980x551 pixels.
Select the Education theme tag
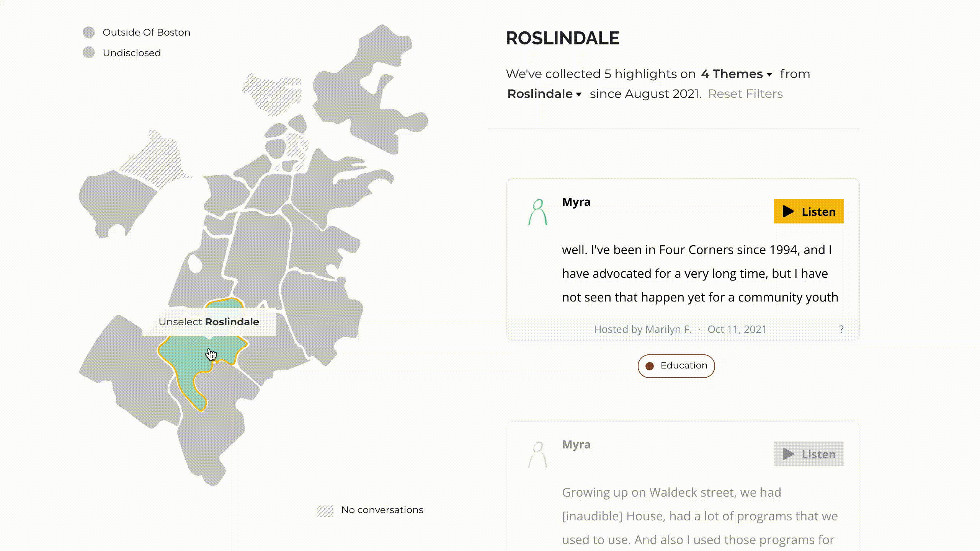tap(676, 366)
